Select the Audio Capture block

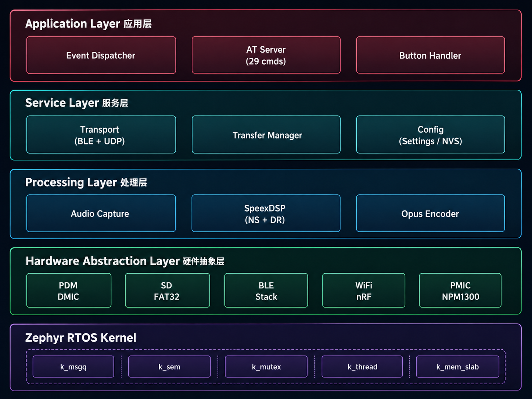[x=101, y=213]
